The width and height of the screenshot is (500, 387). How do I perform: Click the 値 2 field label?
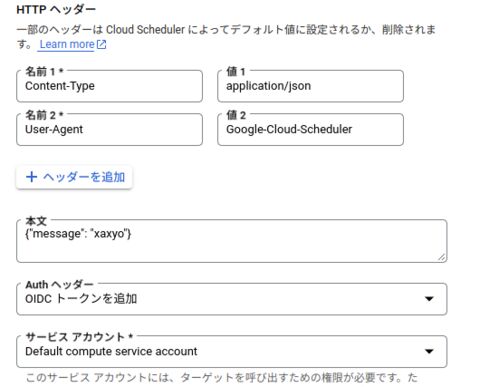(x=236, y=115)
